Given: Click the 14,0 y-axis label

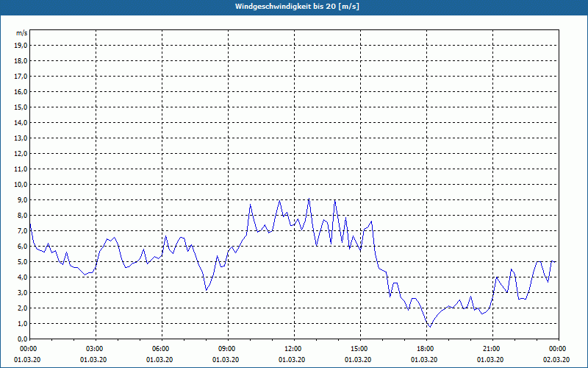Looking at the screenshot, I should [21, 122].
